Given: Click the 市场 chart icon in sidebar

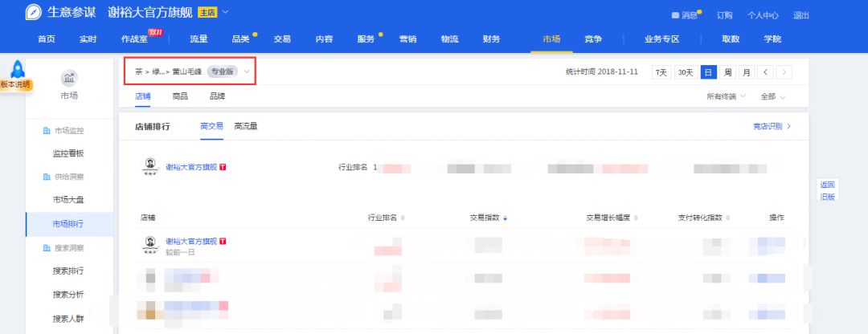Looking at the screenshot, I should point(69,78).
